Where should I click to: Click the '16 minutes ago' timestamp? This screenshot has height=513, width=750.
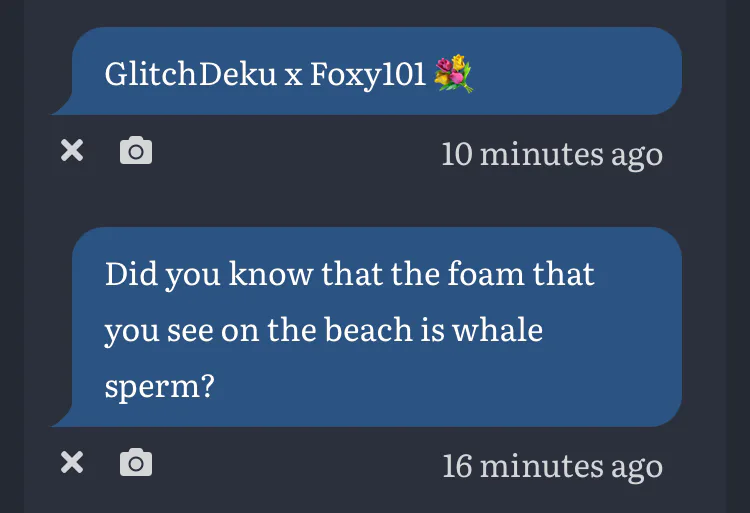click(552, 467)
